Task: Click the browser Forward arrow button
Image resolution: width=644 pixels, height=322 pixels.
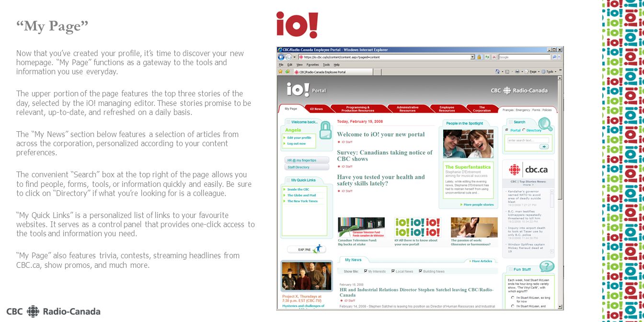Action: pos(288,57)
